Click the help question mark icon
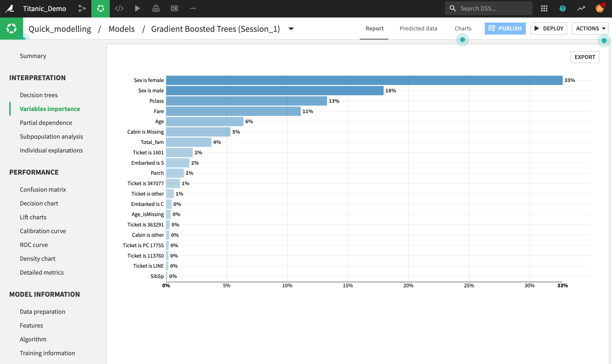Screen dimensions: 612x364 562,9
